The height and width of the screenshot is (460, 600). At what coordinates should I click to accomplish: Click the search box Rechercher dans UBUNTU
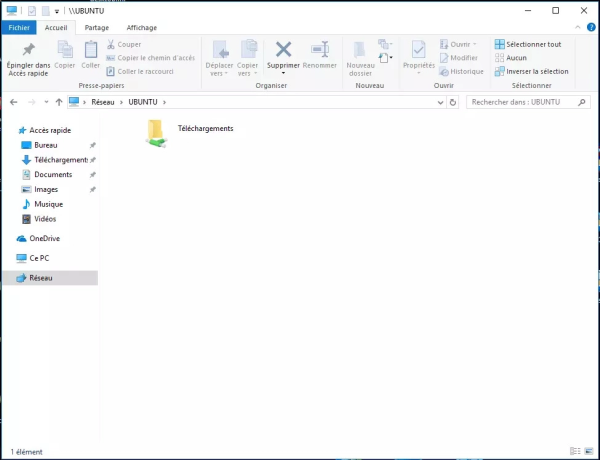(525, 102)
